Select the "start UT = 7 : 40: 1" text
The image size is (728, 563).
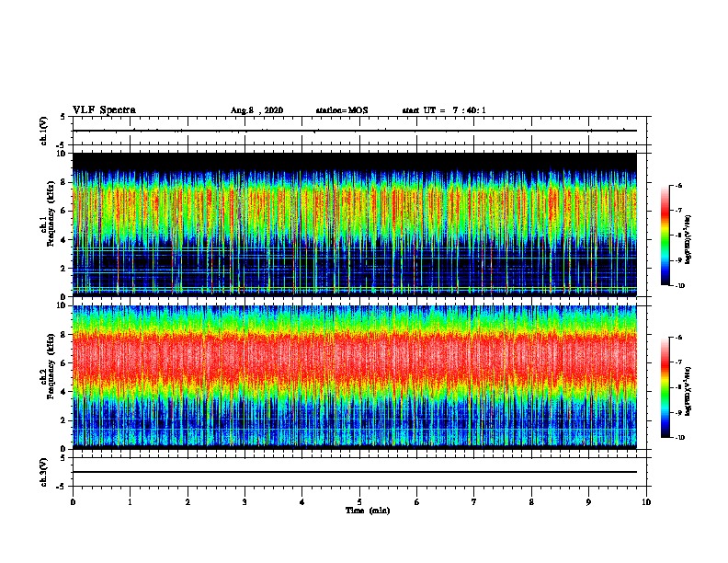coord(444,110)
